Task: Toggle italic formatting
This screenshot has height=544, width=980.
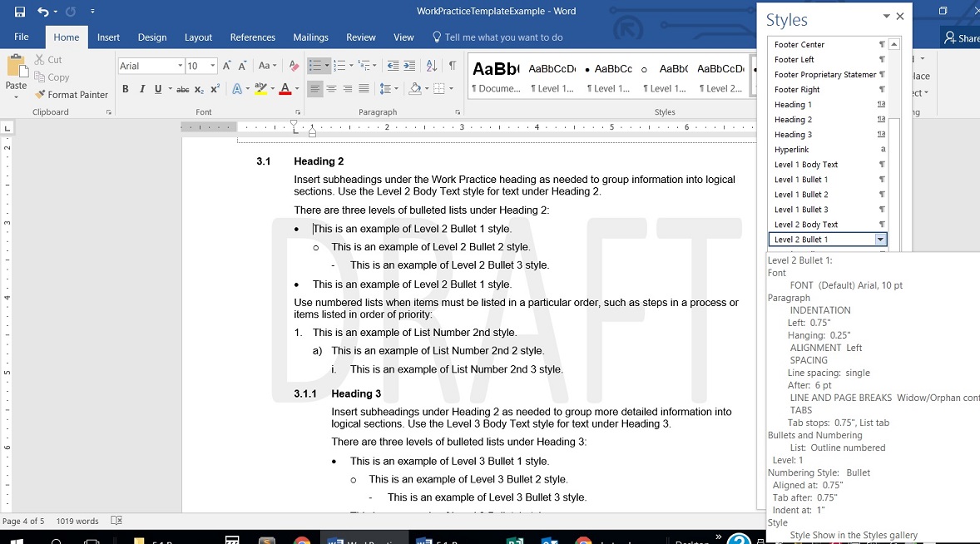Action: point(142,89)
